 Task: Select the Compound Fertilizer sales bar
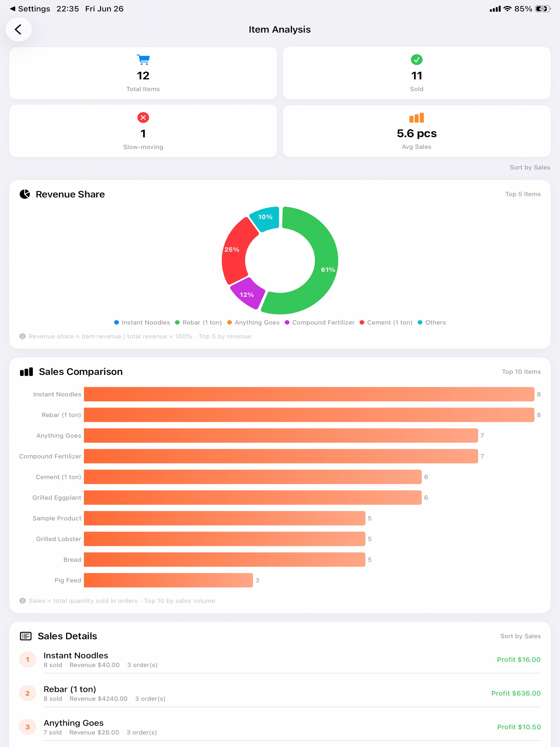[x=281, y=456]
